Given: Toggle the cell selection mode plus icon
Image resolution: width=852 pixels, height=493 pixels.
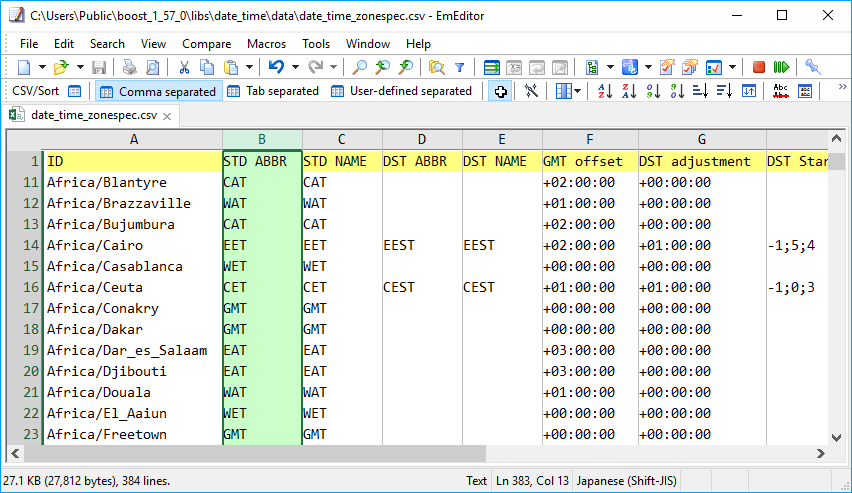Looking at the screenshot, I should tap(500, 91).
